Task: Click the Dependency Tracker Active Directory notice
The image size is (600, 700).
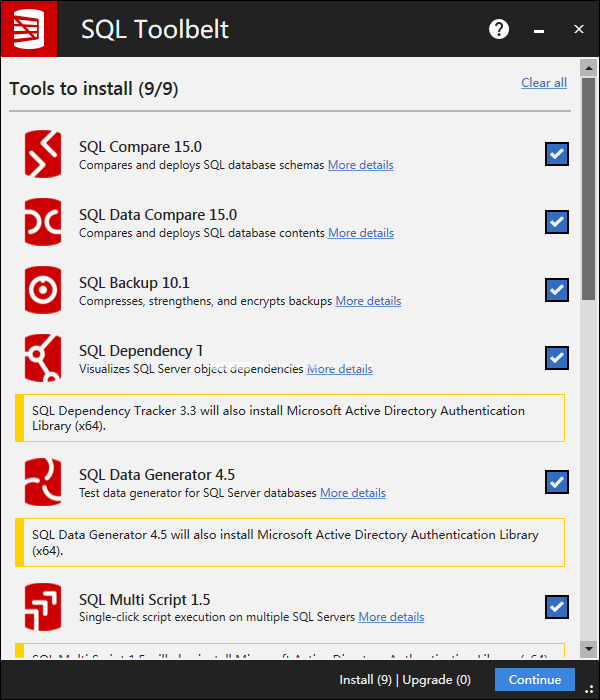Action: point(290,418)
